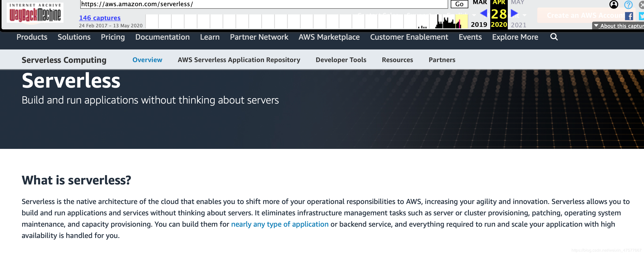The height and width of the screenshot is (255, 644).
Task: Open the Products menu
Action: [32, 37]
